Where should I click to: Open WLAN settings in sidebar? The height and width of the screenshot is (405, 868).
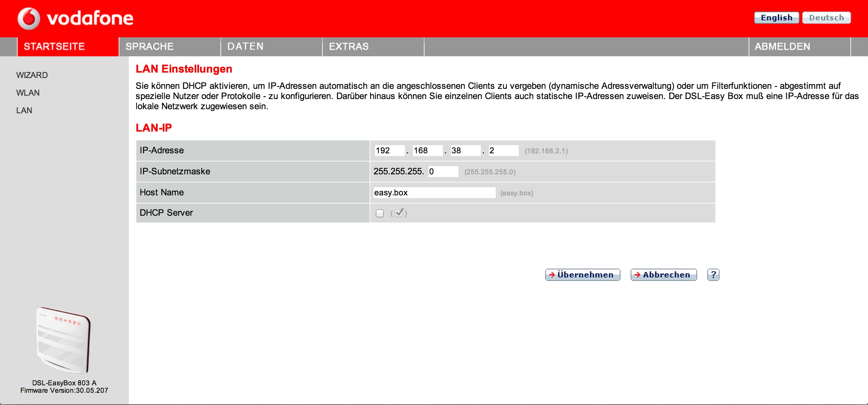pyautogui.click(x=28, y=93)
